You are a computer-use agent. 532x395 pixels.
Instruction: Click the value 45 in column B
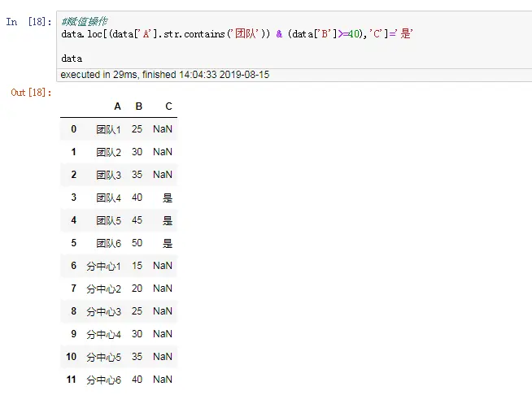coord(137,220)
